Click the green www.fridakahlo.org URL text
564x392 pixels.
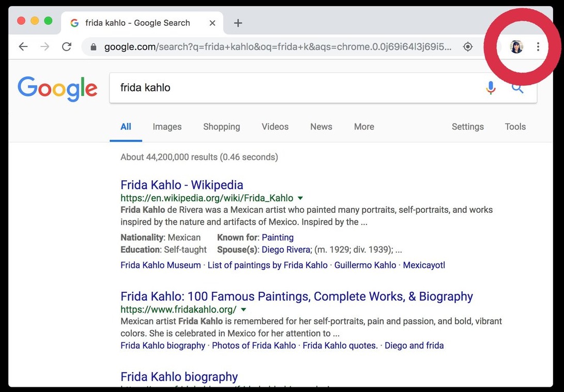(x=178, y=309)
